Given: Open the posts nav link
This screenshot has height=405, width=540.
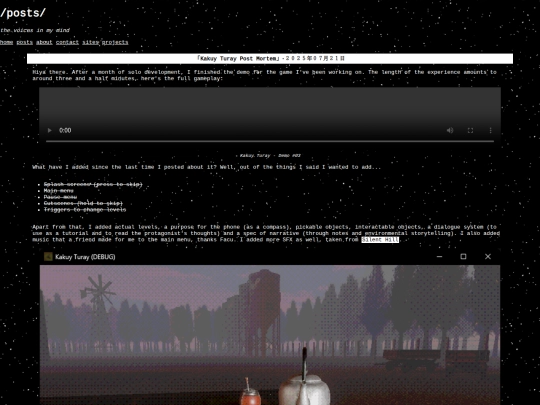Looking at the screenshot, I should coord(24,42).
